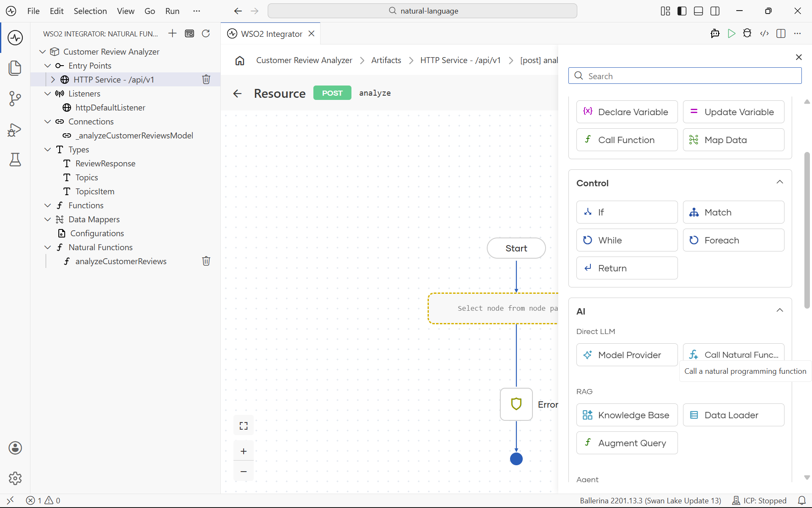
Task: Expand the HTTP Service - /api/v1 tree node
Action: pos(53,79)
